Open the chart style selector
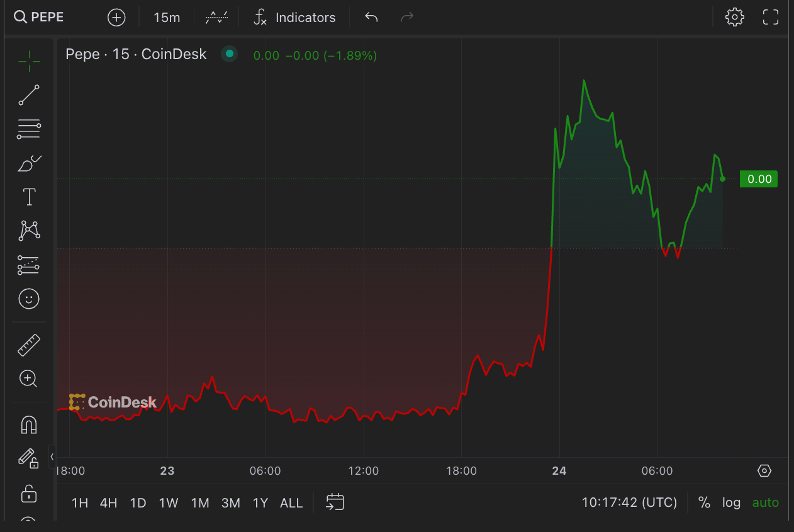Screen dimensions: 794x532 tap(216, 17)
